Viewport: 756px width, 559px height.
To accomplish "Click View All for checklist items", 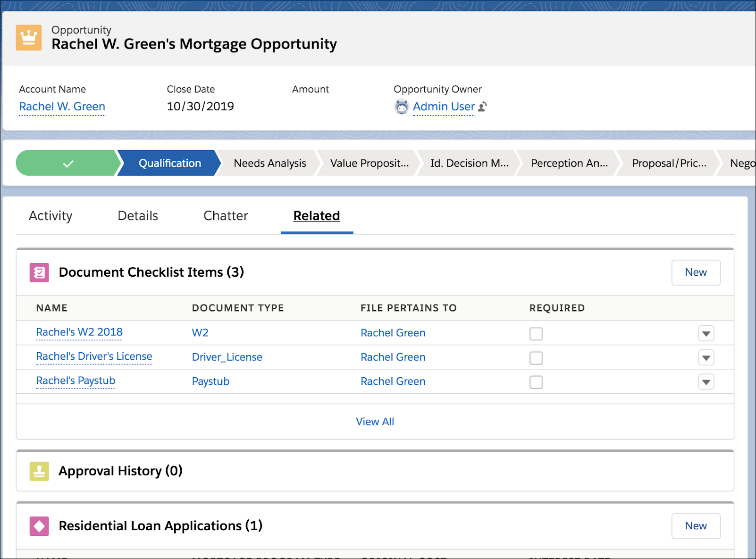I will pyautogui.click(x=375, y=422).
